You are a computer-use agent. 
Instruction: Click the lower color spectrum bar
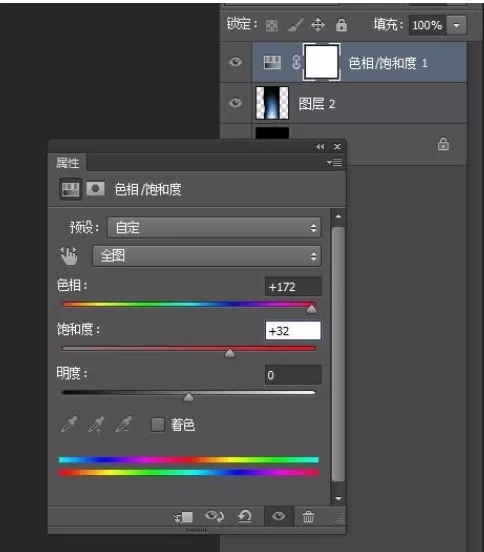pyautogui.click(x=189, y=472)
